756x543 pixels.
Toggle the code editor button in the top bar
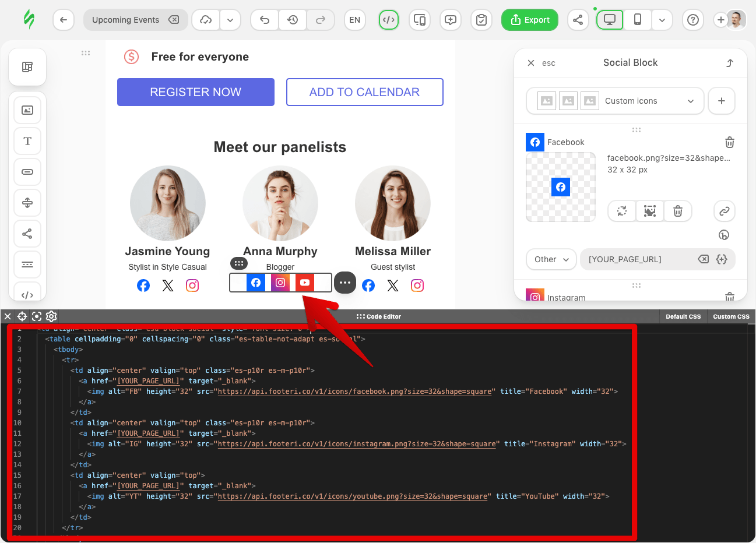tap(389, 20)
